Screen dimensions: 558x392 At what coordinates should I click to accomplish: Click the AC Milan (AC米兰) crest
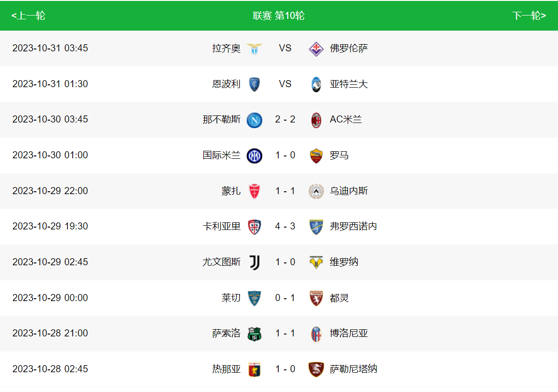coord(316,120)
